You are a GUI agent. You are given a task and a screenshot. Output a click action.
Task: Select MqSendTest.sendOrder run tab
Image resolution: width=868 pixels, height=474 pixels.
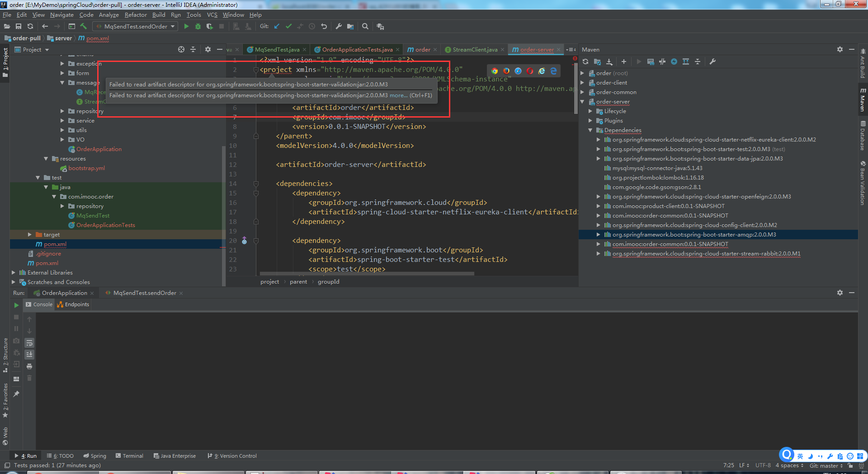145,293
